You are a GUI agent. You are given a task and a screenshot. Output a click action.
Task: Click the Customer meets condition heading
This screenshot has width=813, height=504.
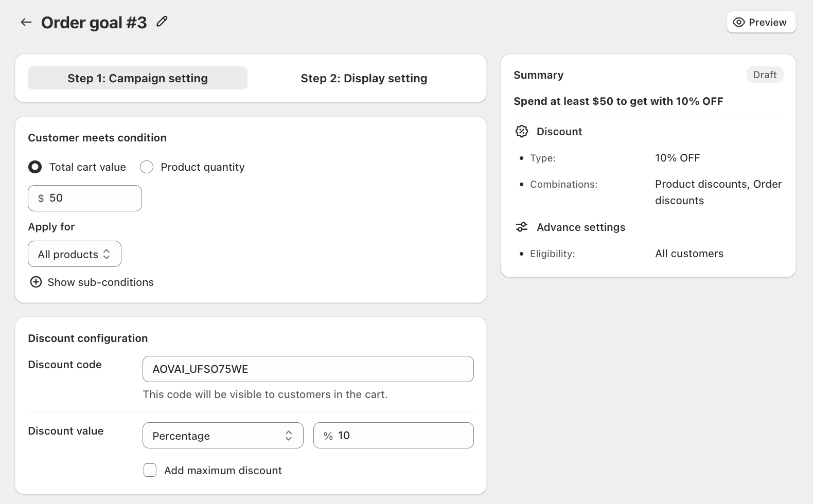(x=97, y=138)
